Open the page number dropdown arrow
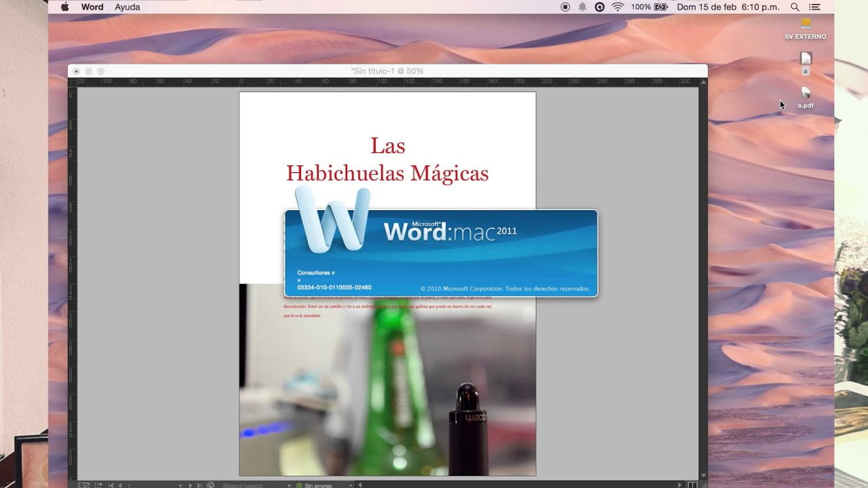The image size is (868, 488). tap(180, 485)
